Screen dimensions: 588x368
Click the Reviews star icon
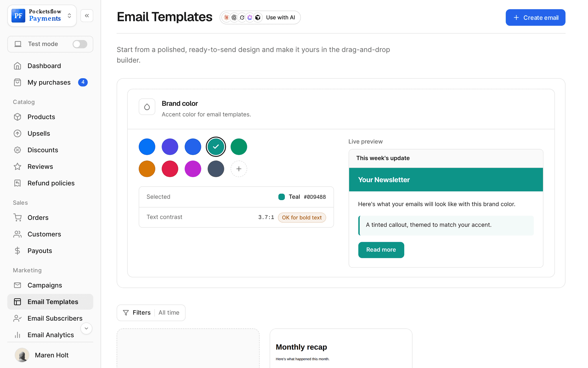(x=18, y=166)
